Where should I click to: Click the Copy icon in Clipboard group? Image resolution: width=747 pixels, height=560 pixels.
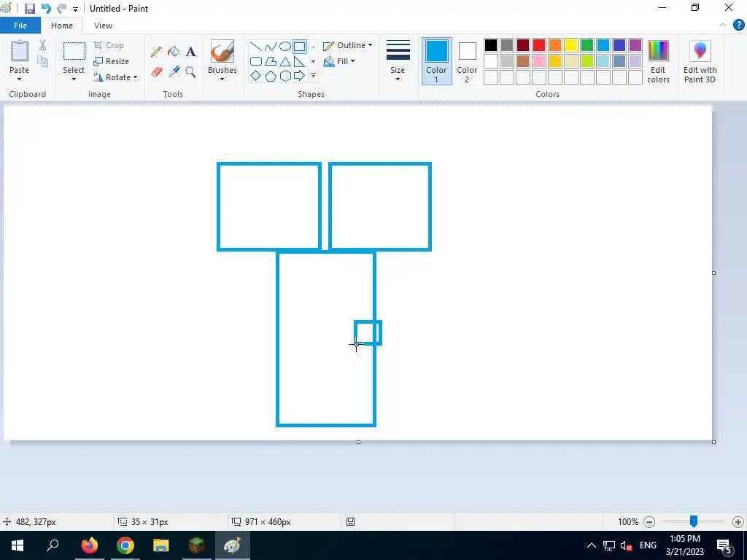coord(42,61)
